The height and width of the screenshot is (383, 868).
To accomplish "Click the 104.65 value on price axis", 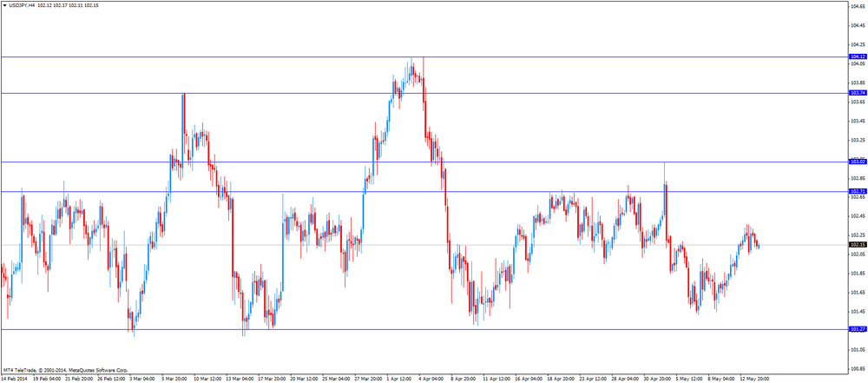I will [858, 6].
